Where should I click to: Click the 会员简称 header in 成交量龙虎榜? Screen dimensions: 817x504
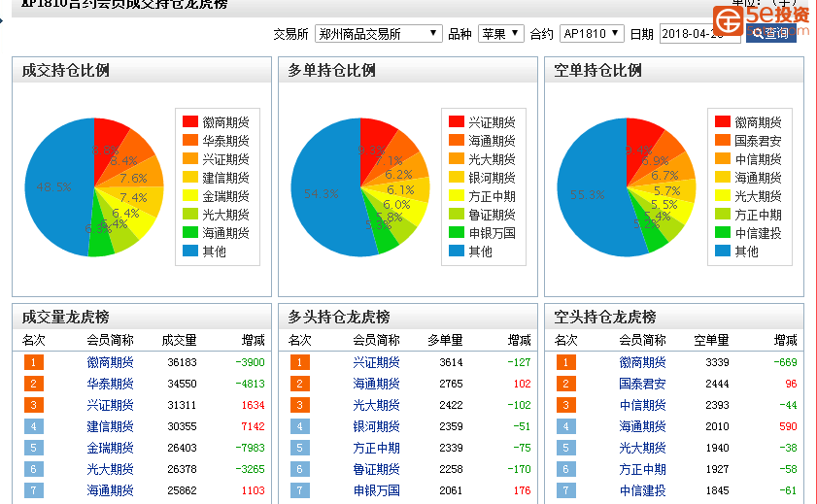click(x=110, y=341)
